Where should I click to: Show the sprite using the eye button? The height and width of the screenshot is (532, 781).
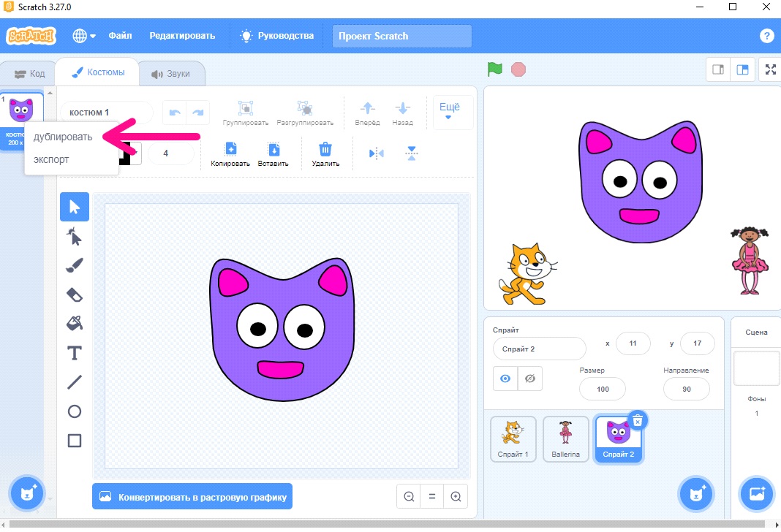(x=505, y=379)
